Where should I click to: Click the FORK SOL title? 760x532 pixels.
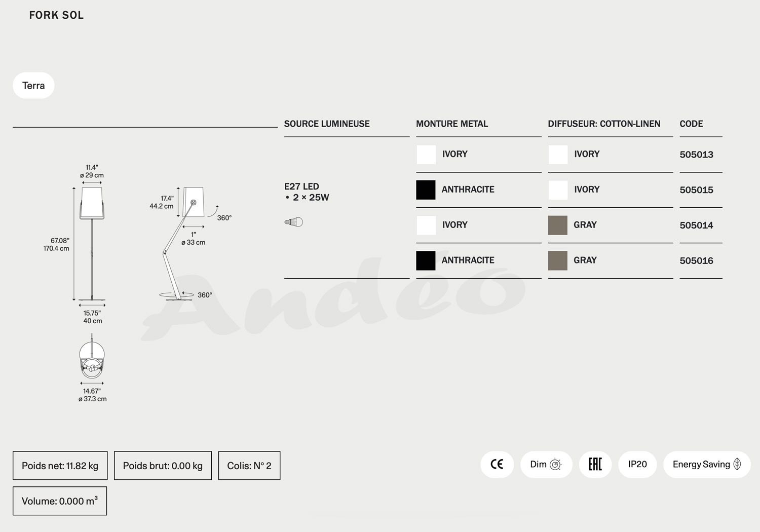click(x=56, y=15)
